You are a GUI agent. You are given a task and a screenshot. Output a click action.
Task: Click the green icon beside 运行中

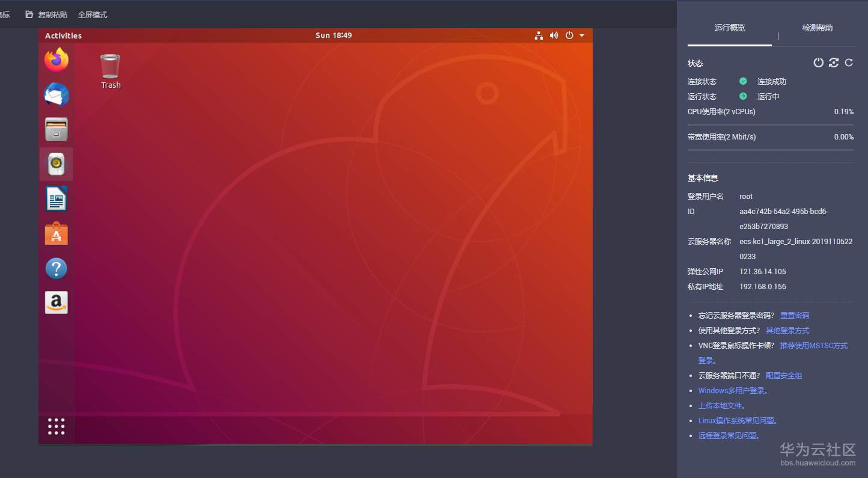[x=743, y=96]
